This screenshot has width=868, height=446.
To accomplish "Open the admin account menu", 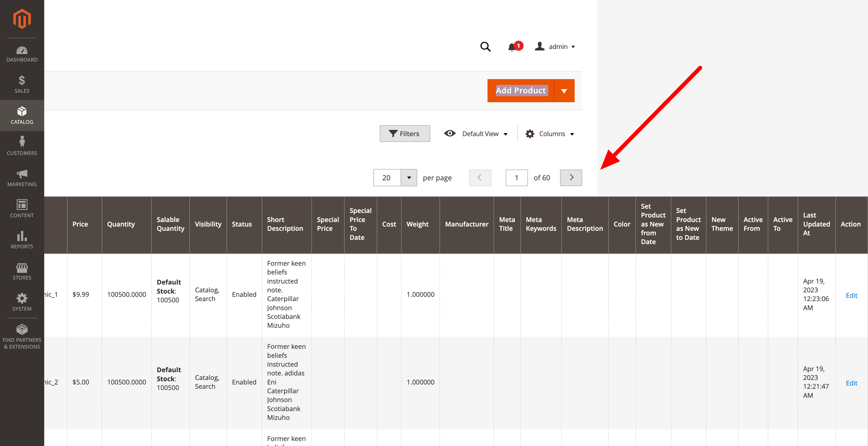I will point(555,46).
